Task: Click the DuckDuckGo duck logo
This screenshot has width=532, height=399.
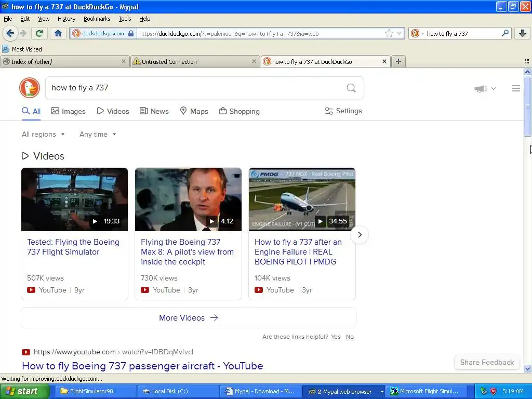Action: (x=30, y=88)
